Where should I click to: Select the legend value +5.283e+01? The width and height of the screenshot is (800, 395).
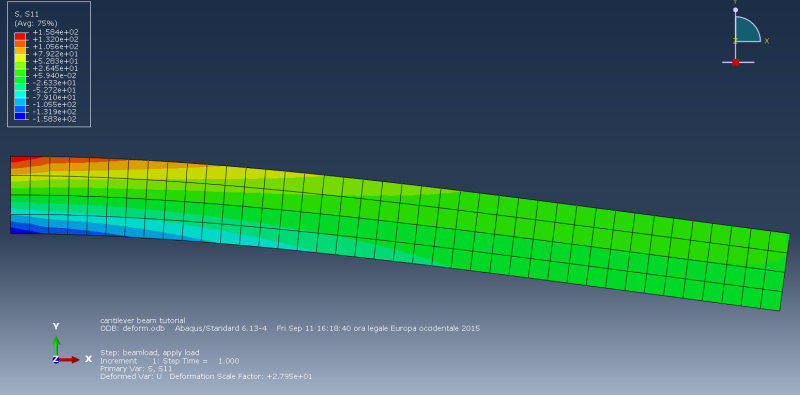tap(55, 61)
